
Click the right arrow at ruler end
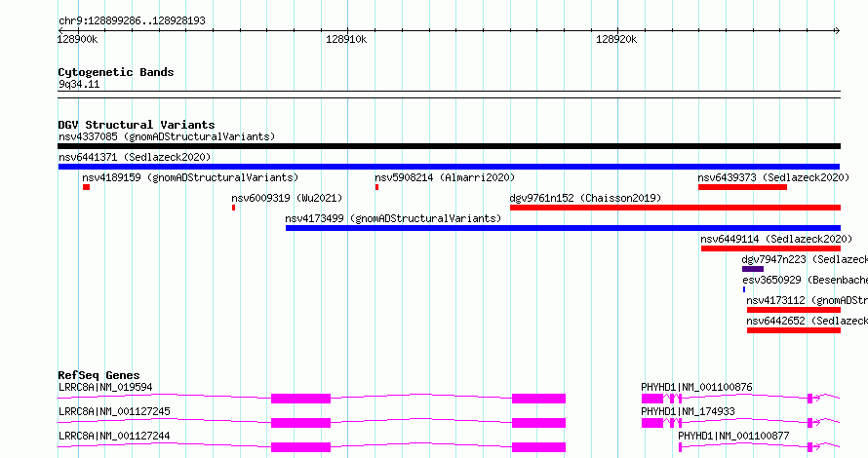pos(837,30)
